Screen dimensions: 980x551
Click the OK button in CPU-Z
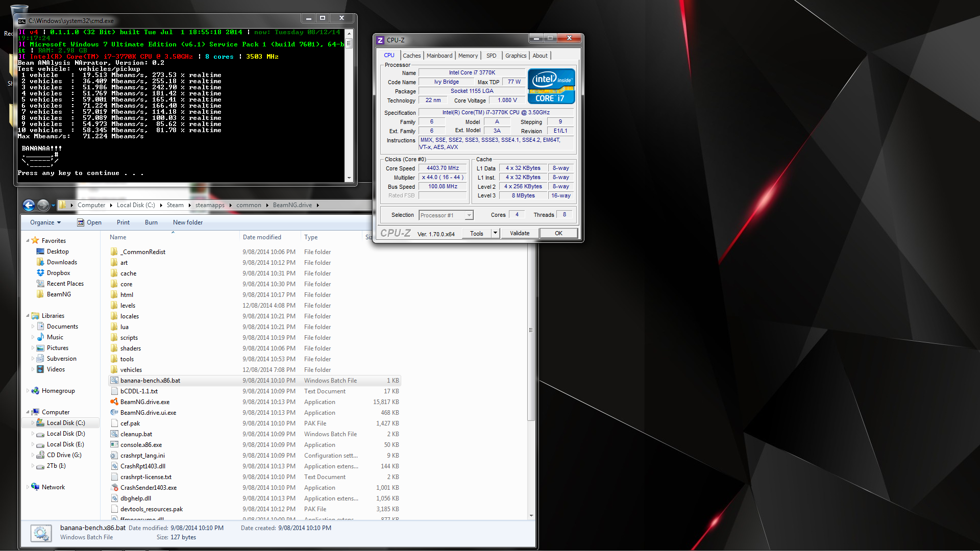click(x=558, y=233)
